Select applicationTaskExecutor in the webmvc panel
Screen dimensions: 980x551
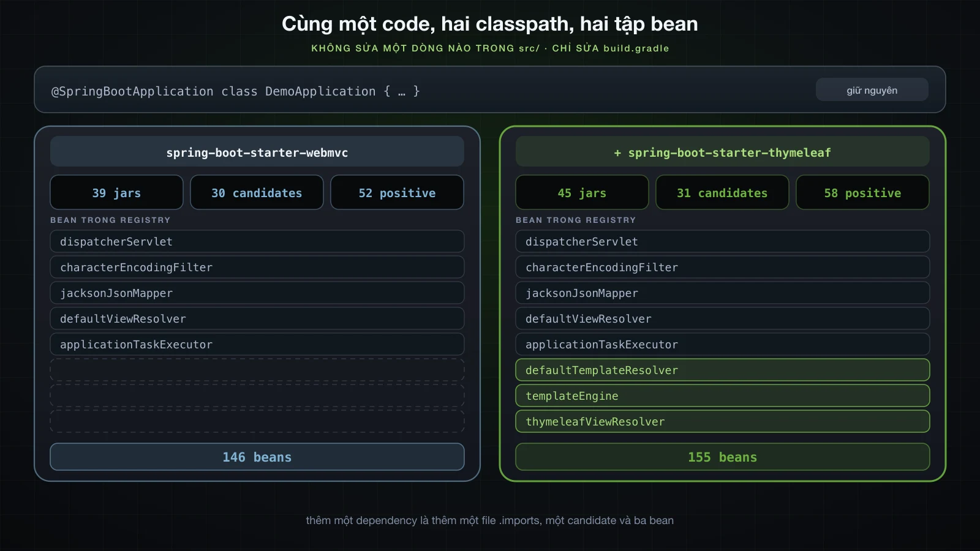(x=257, y=344)
